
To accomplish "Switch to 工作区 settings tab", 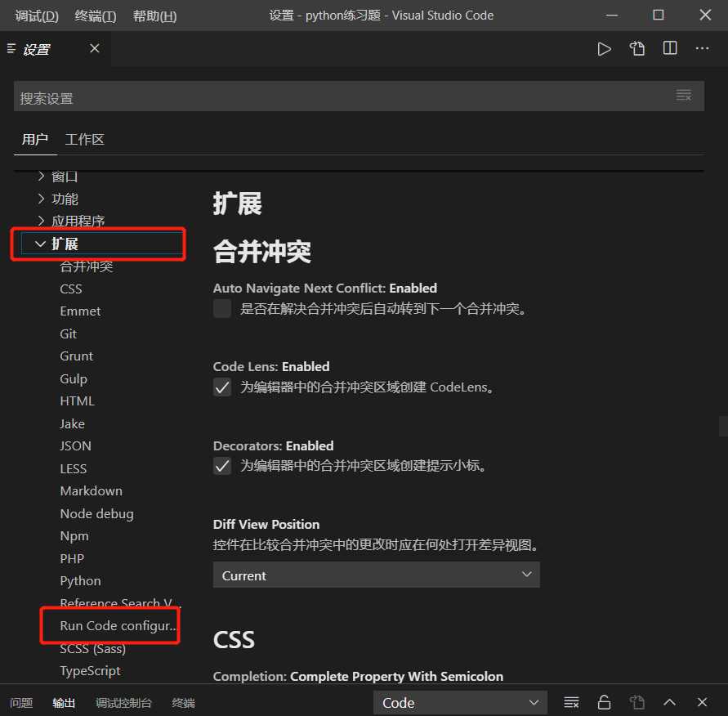I will [84, 139].
